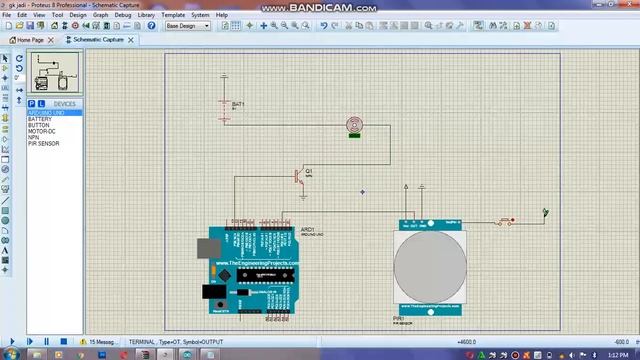Open the Windows Start button
The width and height of the screenshot is (640, 360).
(x=10, y=354)
